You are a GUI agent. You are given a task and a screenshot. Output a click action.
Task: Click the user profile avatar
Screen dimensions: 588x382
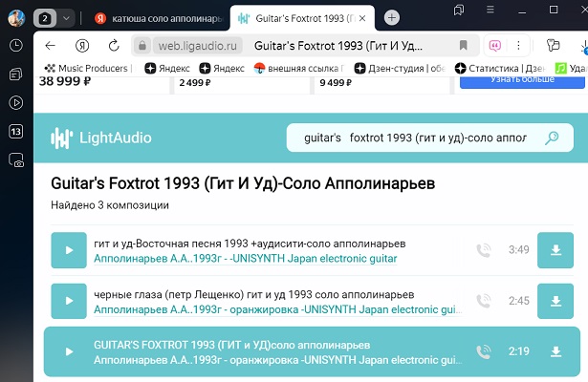click(16, 18)
